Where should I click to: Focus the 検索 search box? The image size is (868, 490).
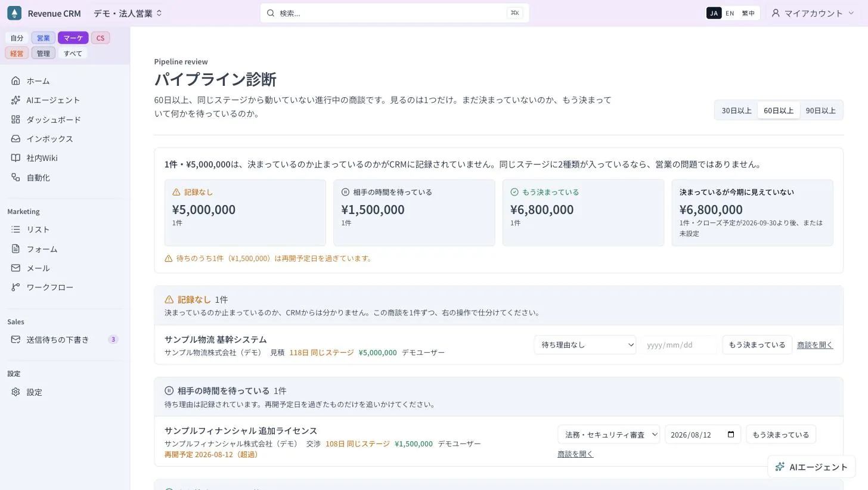point(395,13)
